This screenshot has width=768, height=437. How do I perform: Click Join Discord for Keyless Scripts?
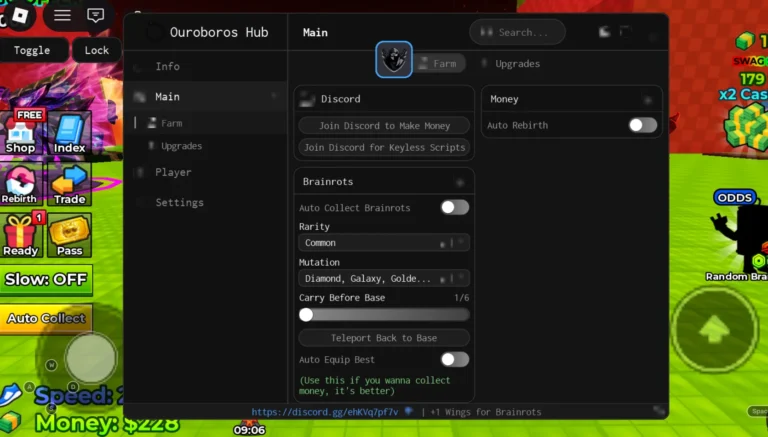384,147
